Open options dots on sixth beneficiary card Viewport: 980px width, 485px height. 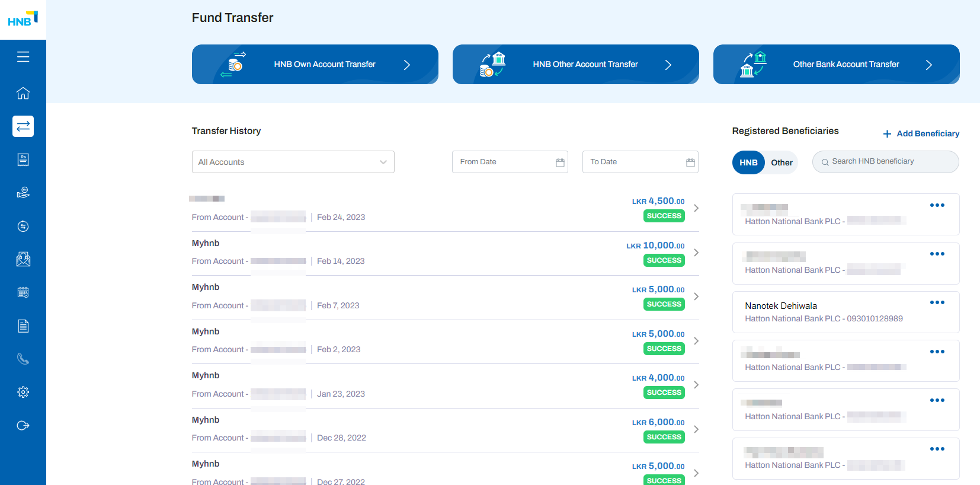[x=937, y=449]
